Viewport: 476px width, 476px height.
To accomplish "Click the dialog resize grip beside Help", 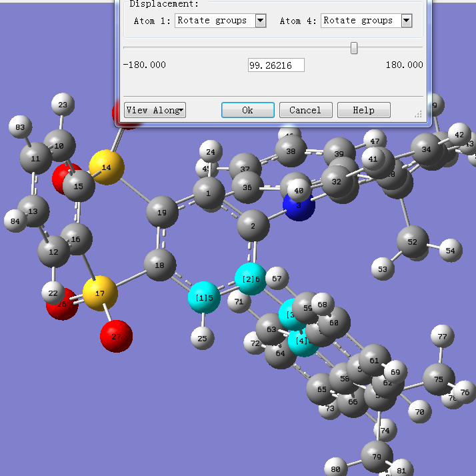I will point(418,114).
